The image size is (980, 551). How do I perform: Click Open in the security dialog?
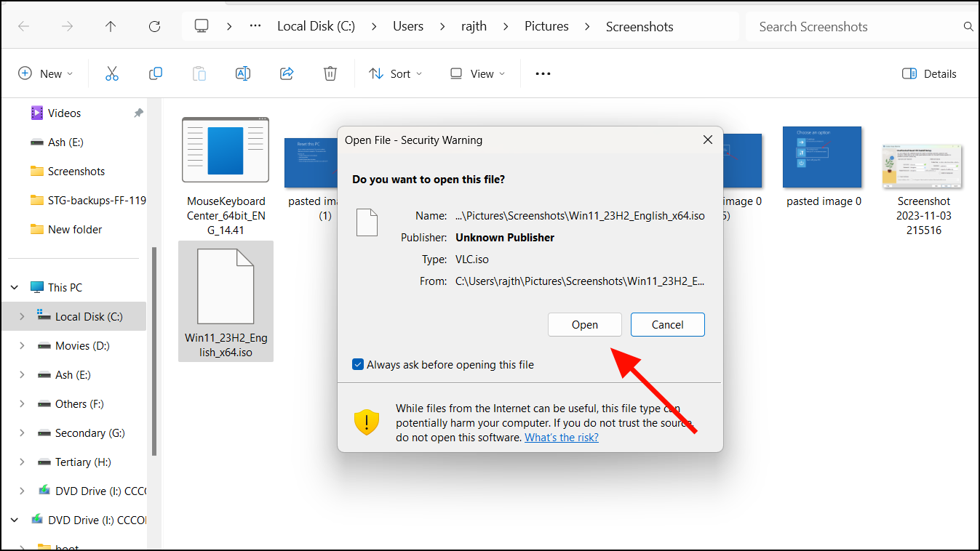pyautogui.click(x=585, y=325)
